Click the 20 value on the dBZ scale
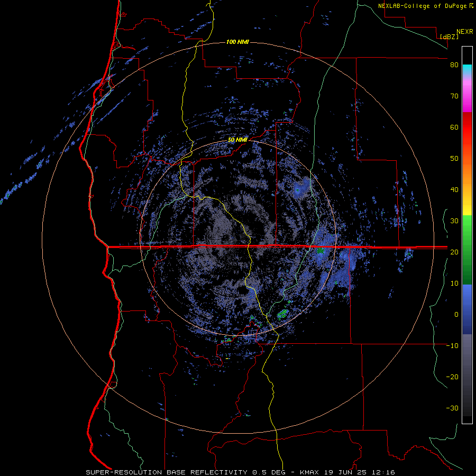The height and width of the screenshot is (476, 476). [454, 252]
